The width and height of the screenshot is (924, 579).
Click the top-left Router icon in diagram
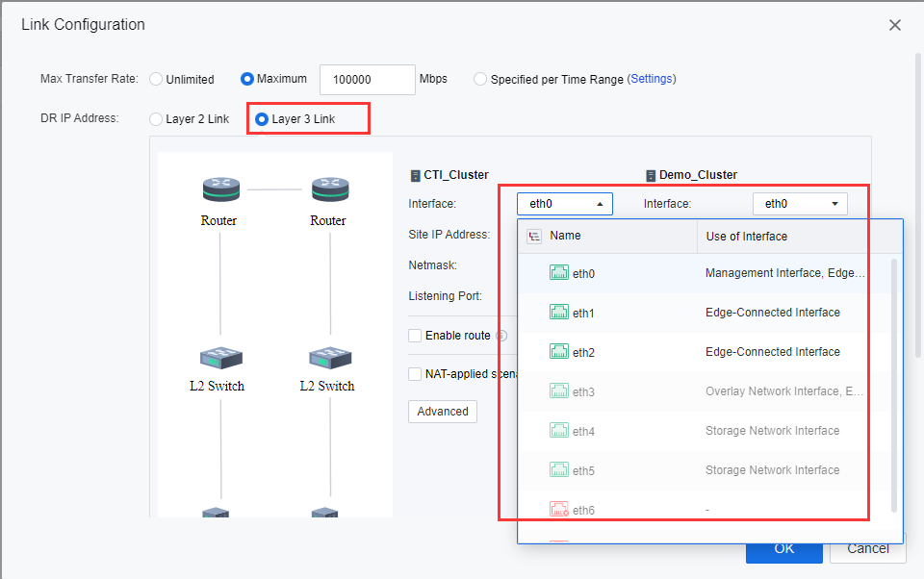pyautogui.click(x=219, y=189)
